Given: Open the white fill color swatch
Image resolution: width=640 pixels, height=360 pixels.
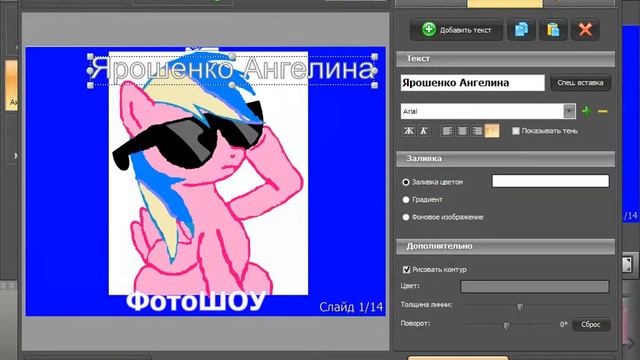Looking at the screenshot, I should [551, 181].
